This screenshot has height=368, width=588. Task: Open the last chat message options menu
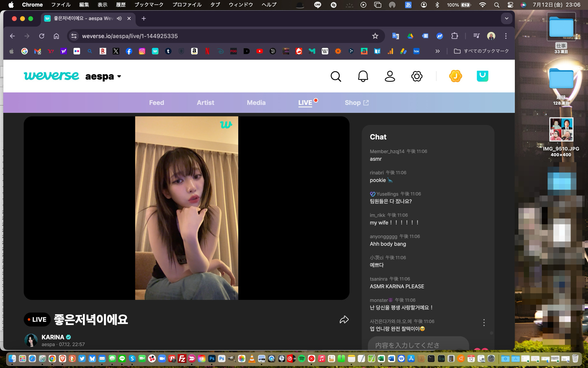pyautogui.click(x=484, y=323)
